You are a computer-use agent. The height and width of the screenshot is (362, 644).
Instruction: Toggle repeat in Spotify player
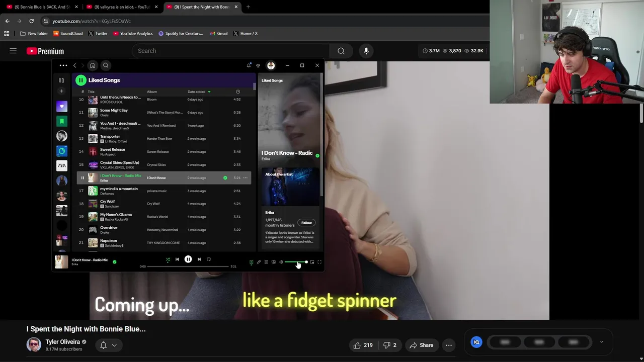click(209, 259)
